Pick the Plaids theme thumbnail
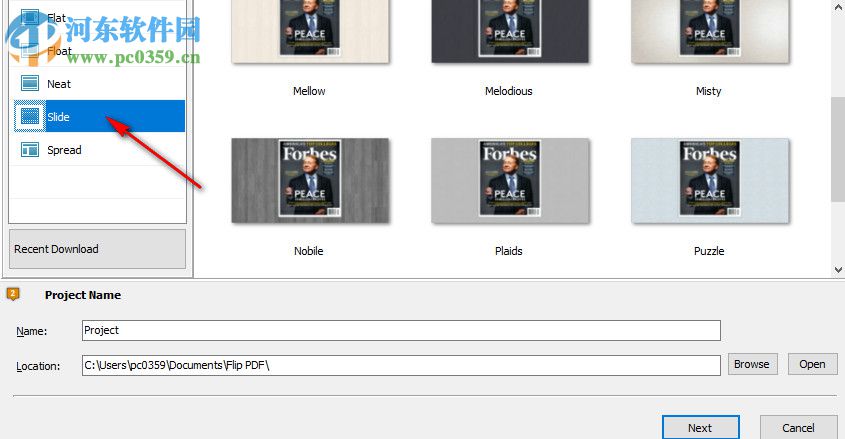Screen dimensions: 845x439 [510, 180]
